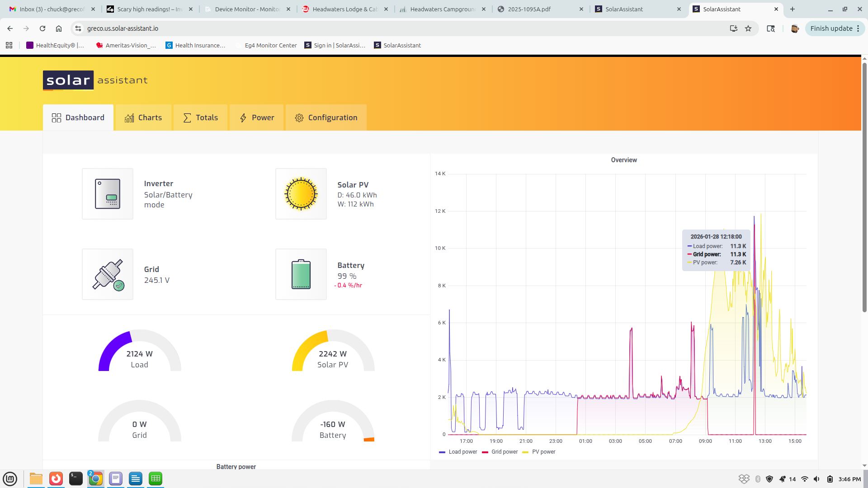Screen dimensions: 868x488
Task: Click the Grid plug icon
Action: pyautogui.click(x=108, y=274)
